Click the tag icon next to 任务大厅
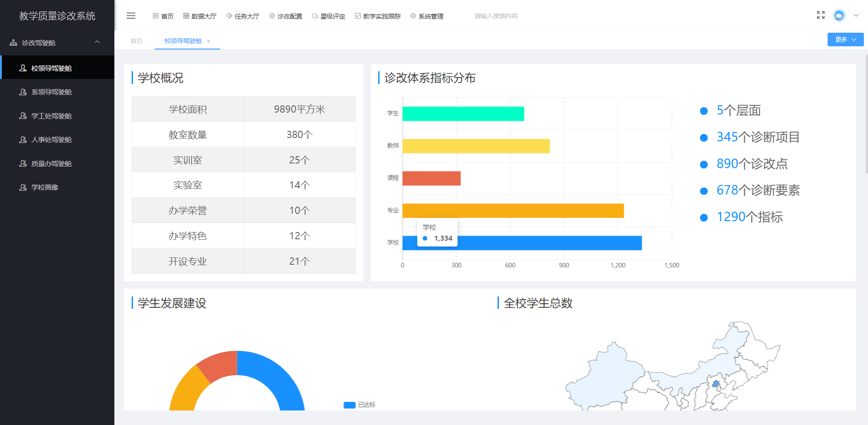 pos(229,16)
